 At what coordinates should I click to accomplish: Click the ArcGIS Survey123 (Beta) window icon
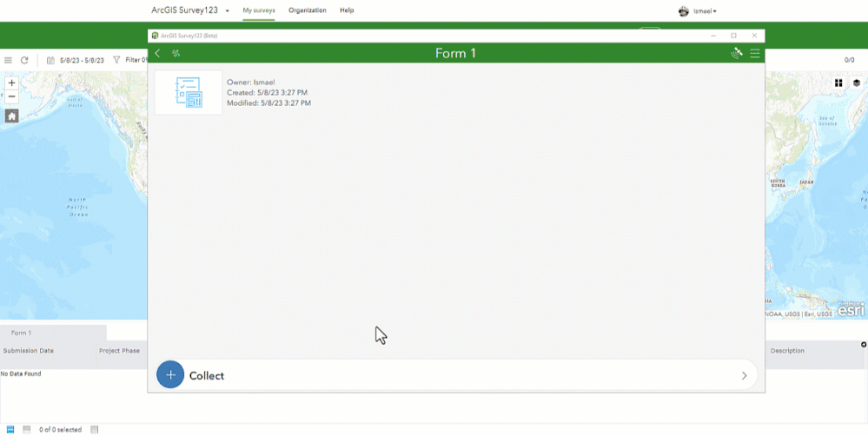click(155, 36)
